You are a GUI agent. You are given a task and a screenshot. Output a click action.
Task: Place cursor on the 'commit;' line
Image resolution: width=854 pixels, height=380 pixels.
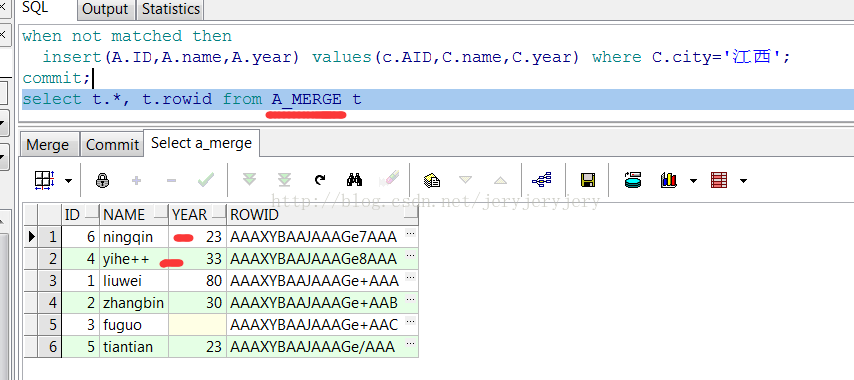[x=57, y=78]
